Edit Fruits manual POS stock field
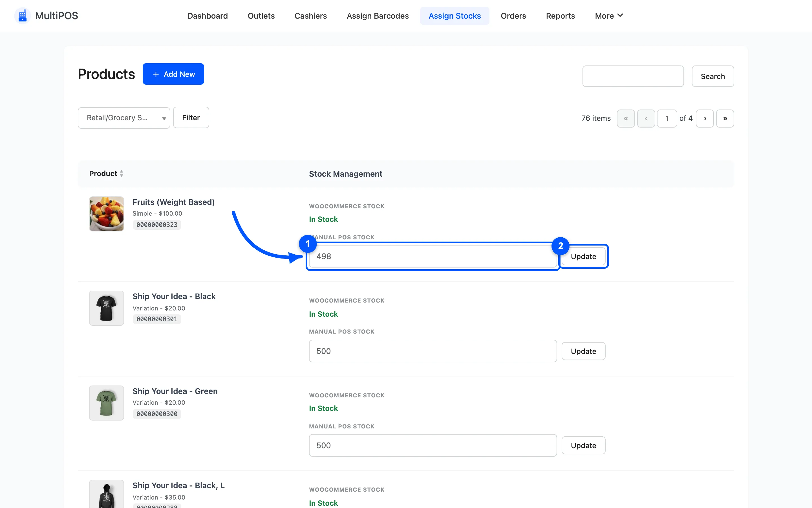Image resolution: width=812 pixels, height=508 pixels. point(433,256)
